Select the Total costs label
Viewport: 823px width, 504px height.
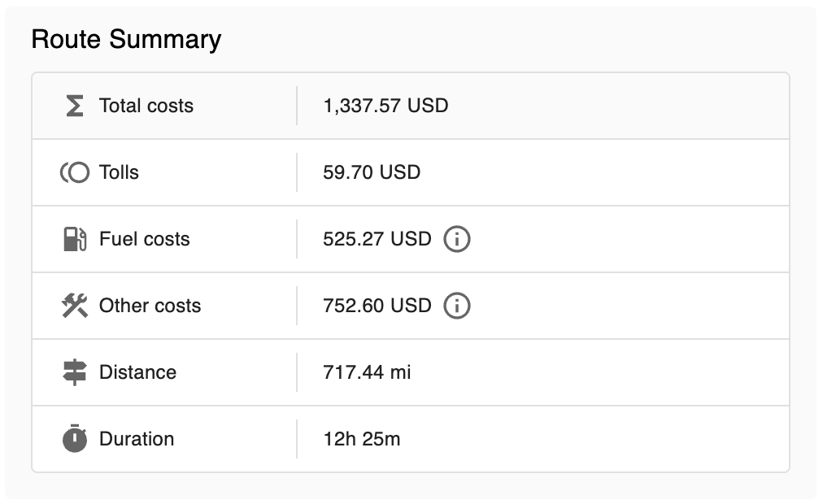[146, 106]
